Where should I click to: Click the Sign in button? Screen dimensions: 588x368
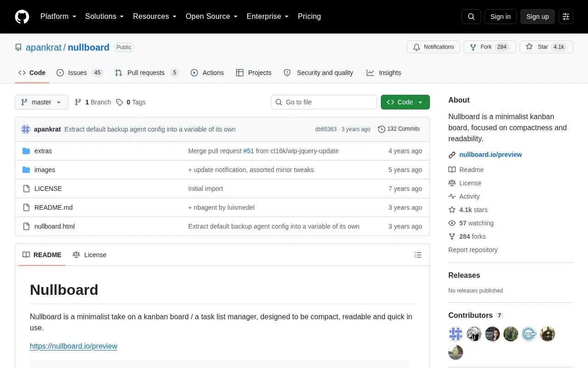click(x=500, y=17)
